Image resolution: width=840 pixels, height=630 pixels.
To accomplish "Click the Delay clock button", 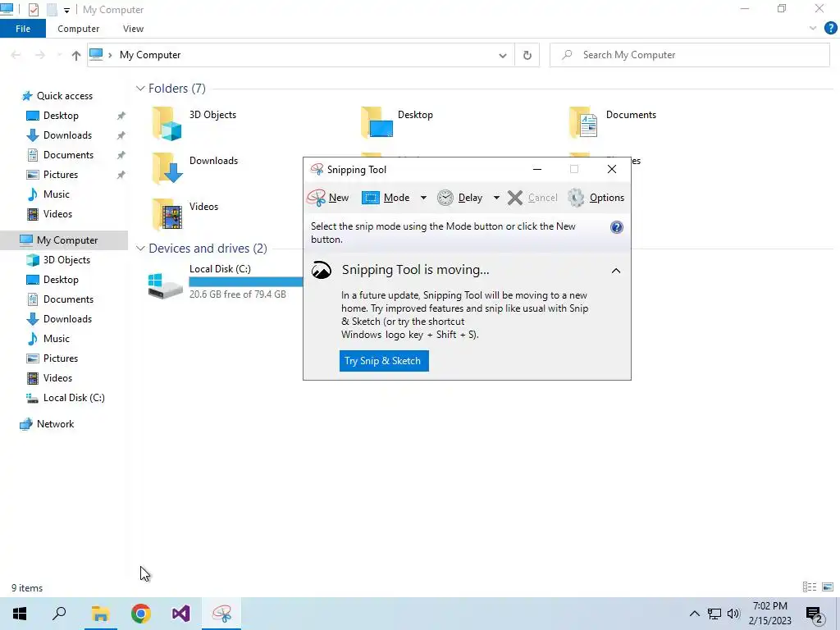I will tap(459, 198).
